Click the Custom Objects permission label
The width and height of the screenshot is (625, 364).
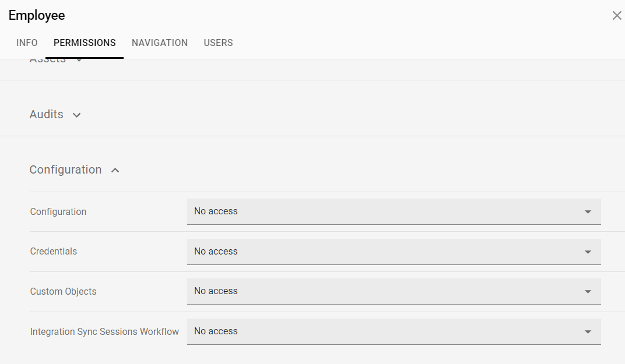(63, 291)
